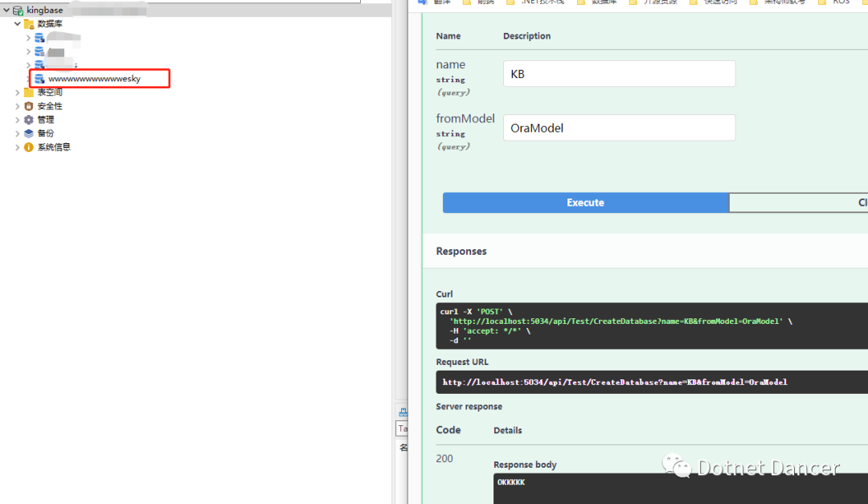Viewport: 868px width, 504px height.
Task: Click the 数据库 folder icon
Action: click(x=29, y=24)
